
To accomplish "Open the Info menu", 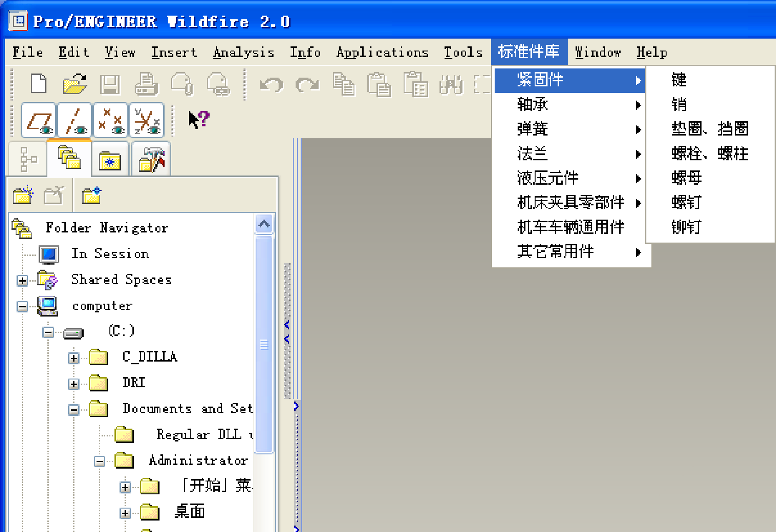I will coord(305,52).
